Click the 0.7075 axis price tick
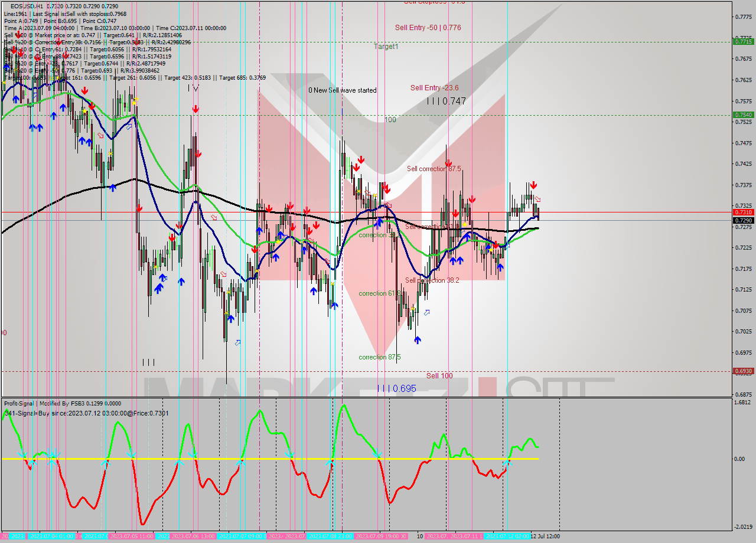Image resolution: width=756 pixels, height=543 pixels. point(743,310)
